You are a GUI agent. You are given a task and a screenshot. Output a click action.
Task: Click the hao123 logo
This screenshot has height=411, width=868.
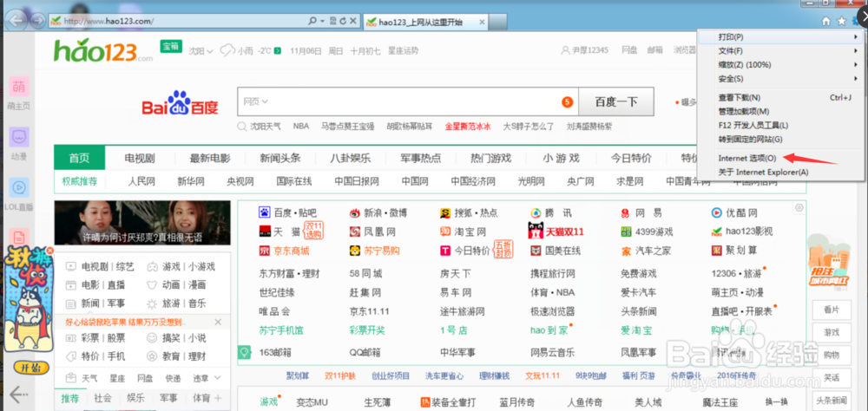(103, 51)
